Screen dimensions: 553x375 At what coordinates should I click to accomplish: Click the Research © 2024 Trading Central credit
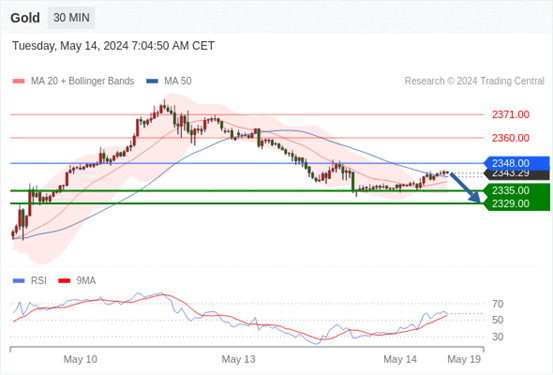point(474,81)
